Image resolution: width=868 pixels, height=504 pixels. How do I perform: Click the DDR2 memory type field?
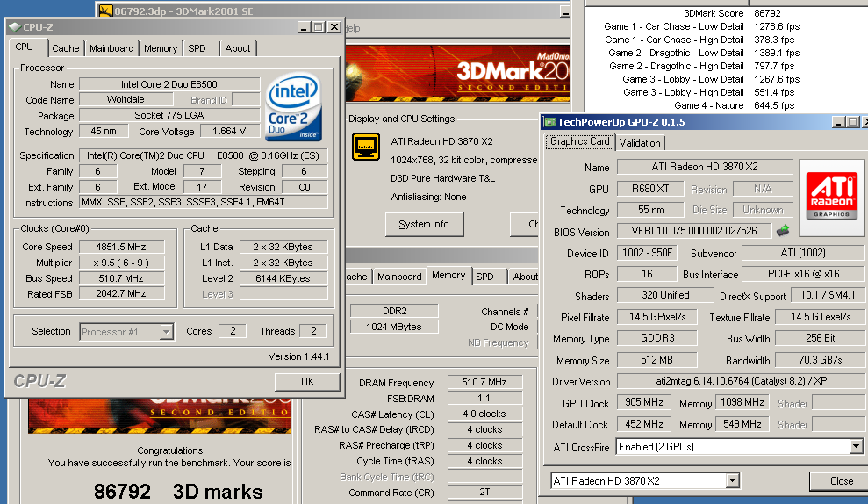coord(394,311)
